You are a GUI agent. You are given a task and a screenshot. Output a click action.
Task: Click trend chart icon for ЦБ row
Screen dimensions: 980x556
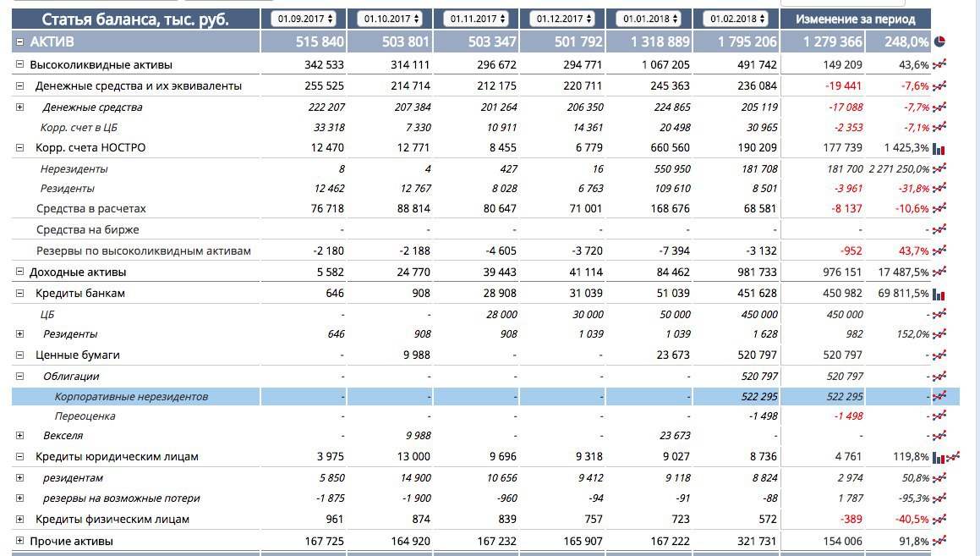point(939,314)
